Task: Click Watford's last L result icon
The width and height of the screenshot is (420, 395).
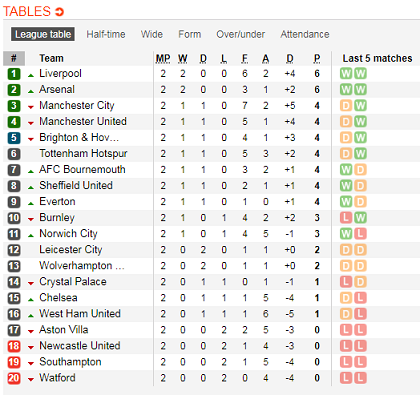Action: click(360, 378)
